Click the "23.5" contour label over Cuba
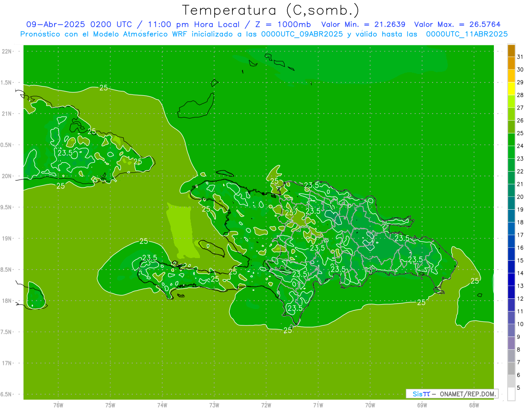The width and height of the screenshot is (532, 411). [65, 153]
